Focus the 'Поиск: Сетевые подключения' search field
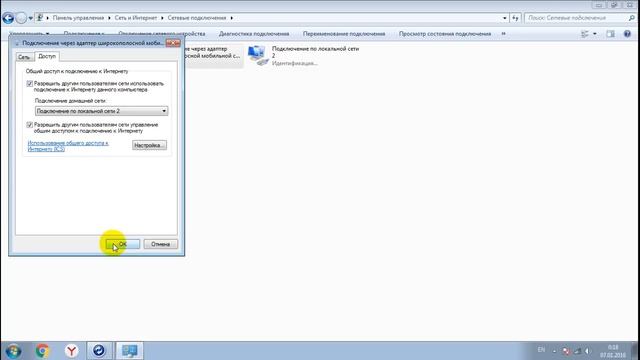The width and height of the screenshot is (640, 360). click(576, 18)
